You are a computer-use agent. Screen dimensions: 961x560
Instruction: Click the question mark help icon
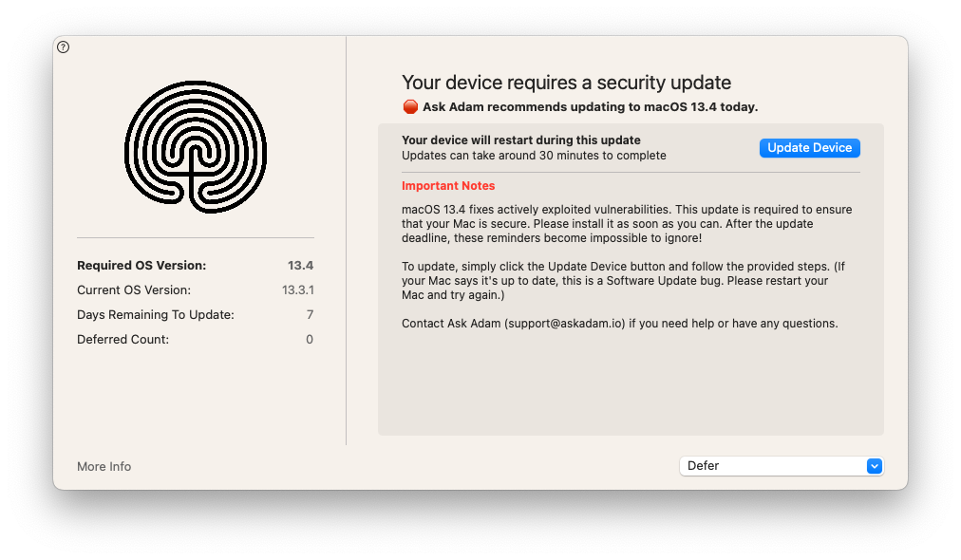(63, 47)
